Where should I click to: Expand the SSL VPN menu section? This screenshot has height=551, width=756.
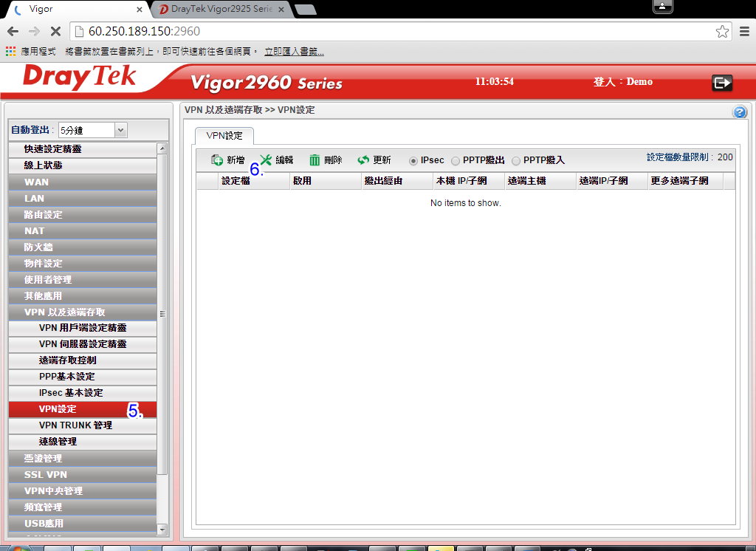pos(83,475)
